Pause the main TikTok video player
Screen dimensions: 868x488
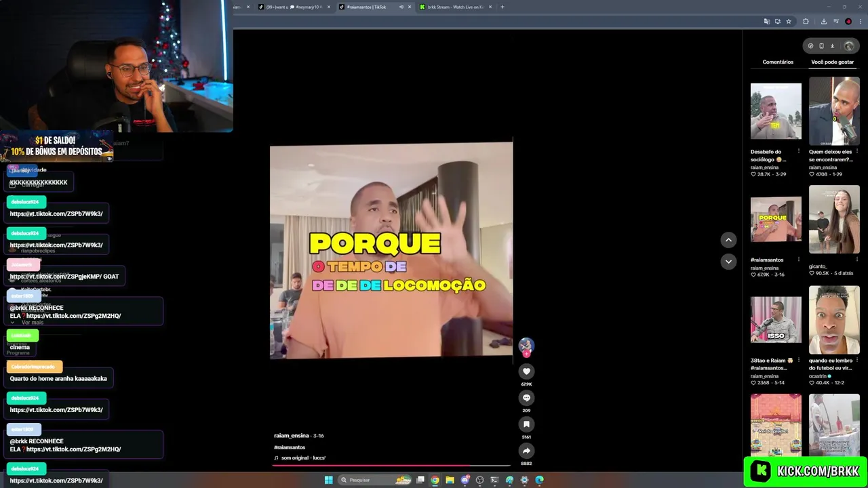pyautogui.click(x=391, y=249)
